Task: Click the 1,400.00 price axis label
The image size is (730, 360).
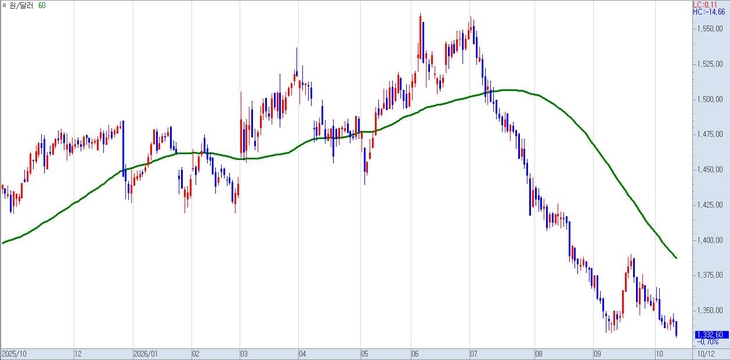Action: coord(710,240)
